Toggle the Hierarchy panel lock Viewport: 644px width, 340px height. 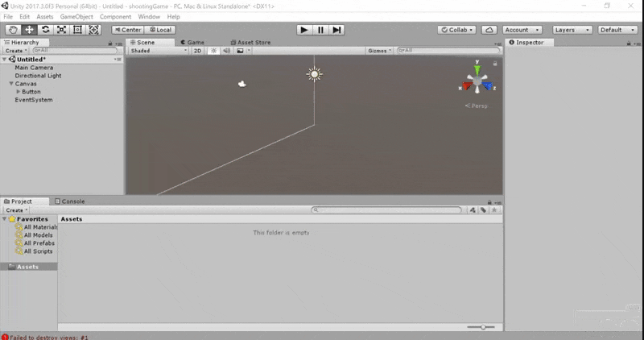(x=110, y=44)
